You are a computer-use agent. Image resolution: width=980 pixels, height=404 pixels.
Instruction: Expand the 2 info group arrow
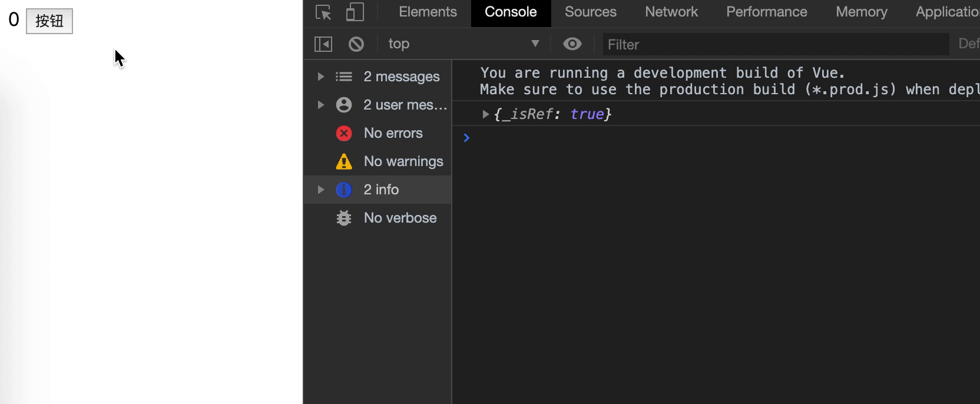coord(321,190)
